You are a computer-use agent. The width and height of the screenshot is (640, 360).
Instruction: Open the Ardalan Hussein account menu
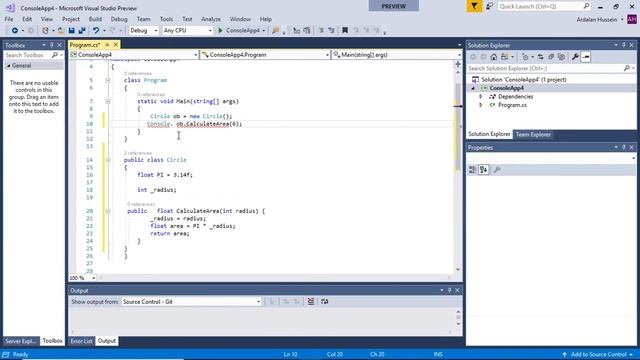(x=600, y=20)
